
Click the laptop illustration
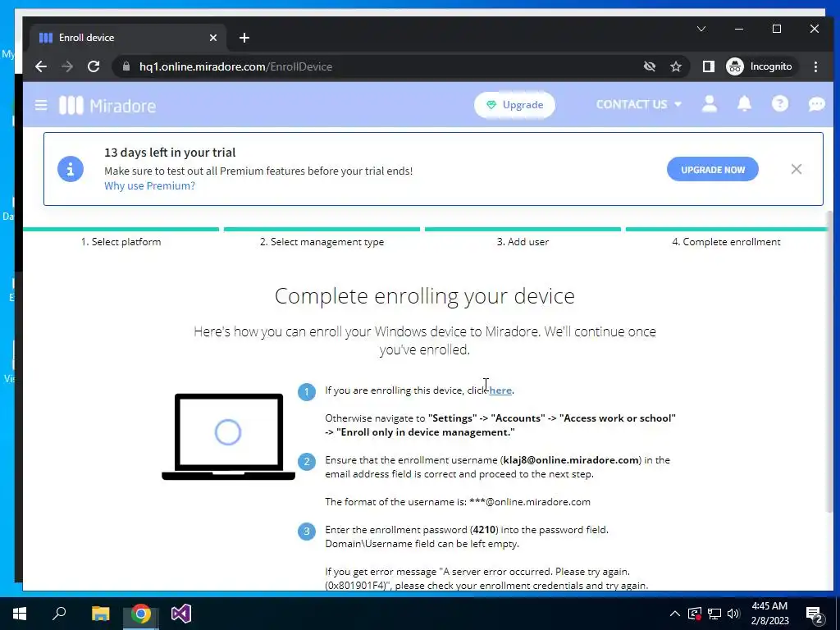coord(229,436)
